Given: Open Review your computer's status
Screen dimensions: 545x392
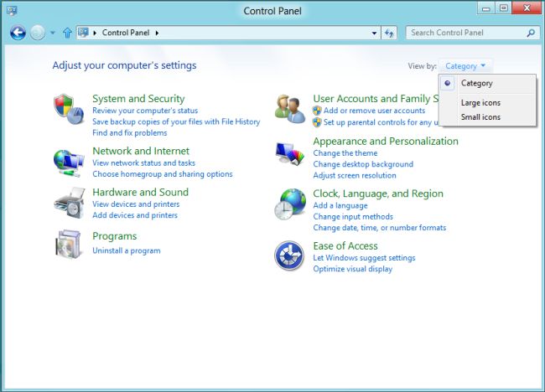Looking at the screenshot, I should [145, 111].
